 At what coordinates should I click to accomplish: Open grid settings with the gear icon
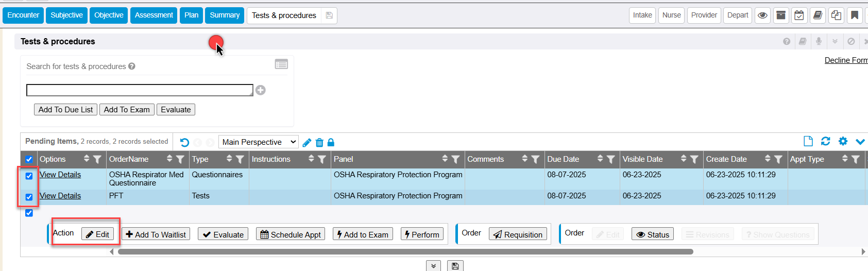843,141
